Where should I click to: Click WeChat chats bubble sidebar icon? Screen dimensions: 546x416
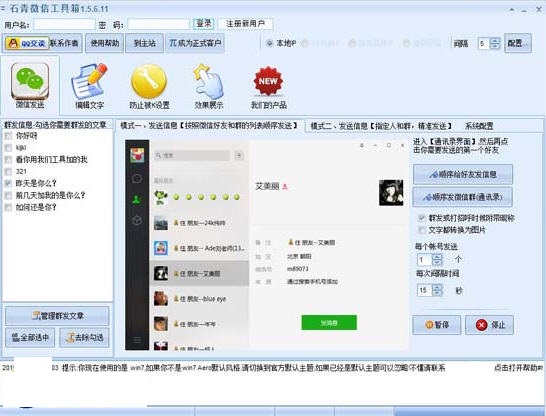pyautogui.click(x=137, y=179)
